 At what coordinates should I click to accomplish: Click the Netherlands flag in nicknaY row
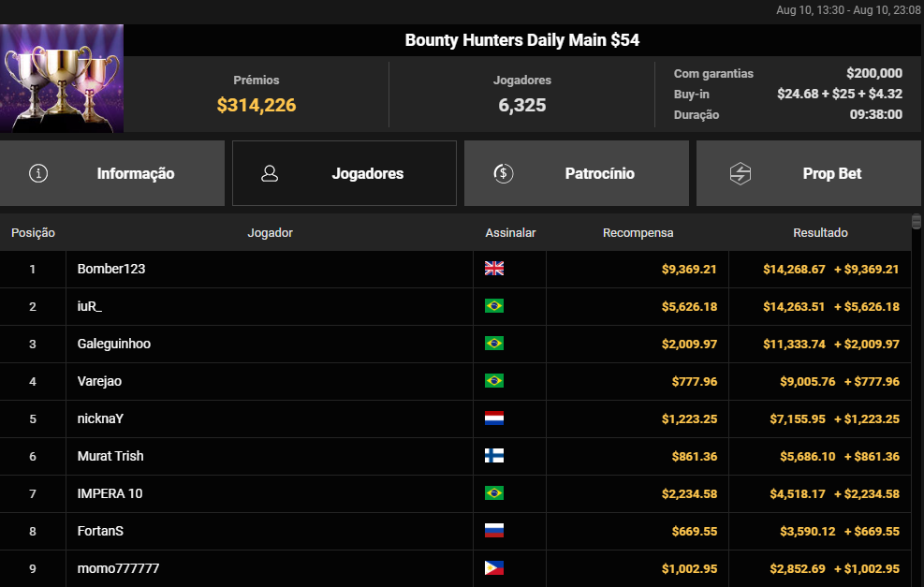(x=493, y=418)
